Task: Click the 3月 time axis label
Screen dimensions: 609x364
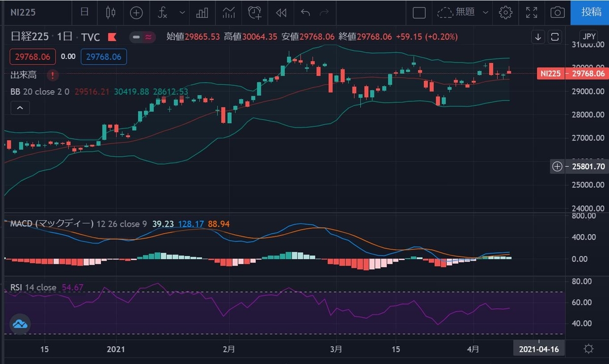Action: click(x=335, y=349)
